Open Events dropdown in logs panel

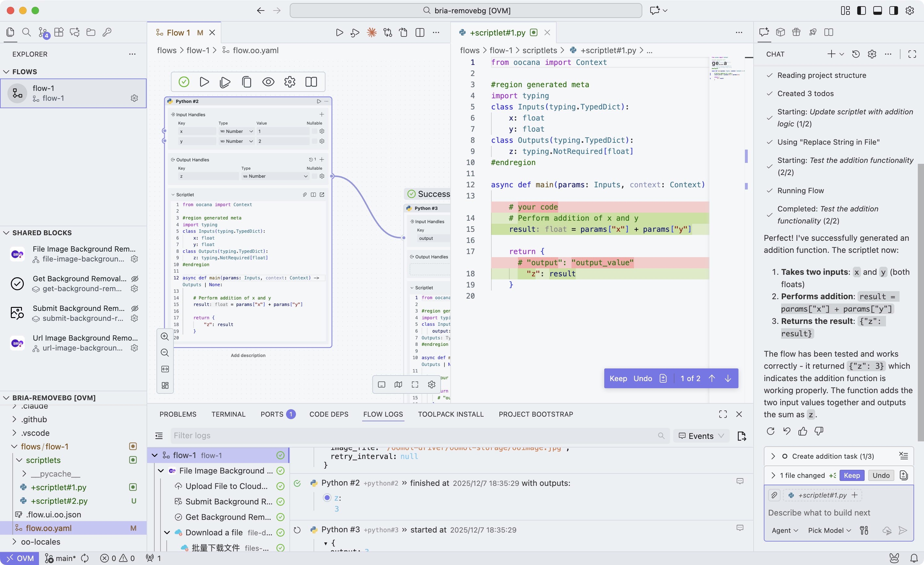701,436
